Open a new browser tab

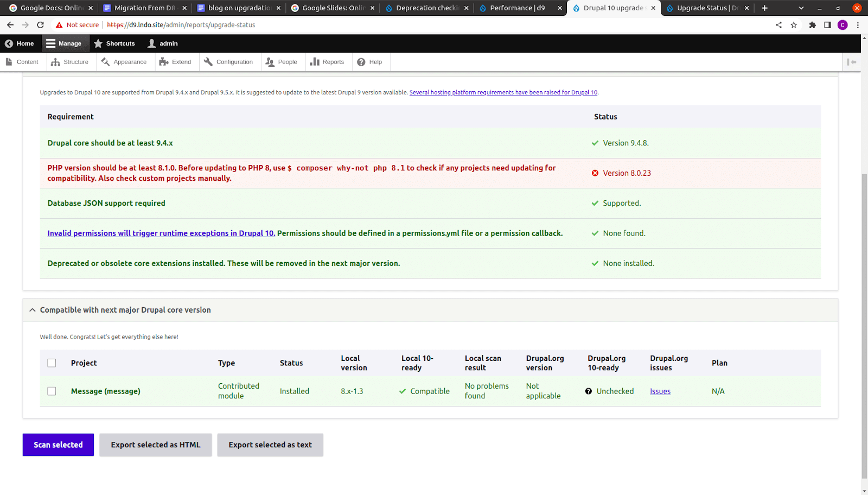[x=764, y=8]
